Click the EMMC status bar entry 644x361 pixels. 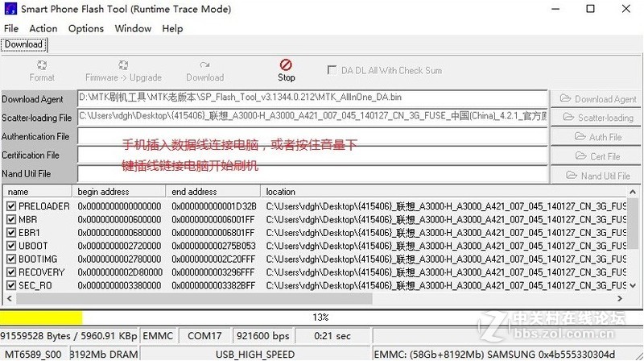[x=158, y=336]
